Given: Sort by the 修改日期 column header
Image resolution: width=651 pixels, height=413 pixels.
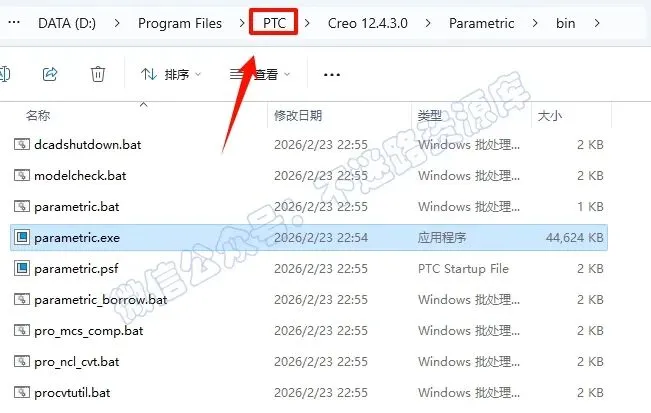Looking at the screenshot, I should coord(298,115).
